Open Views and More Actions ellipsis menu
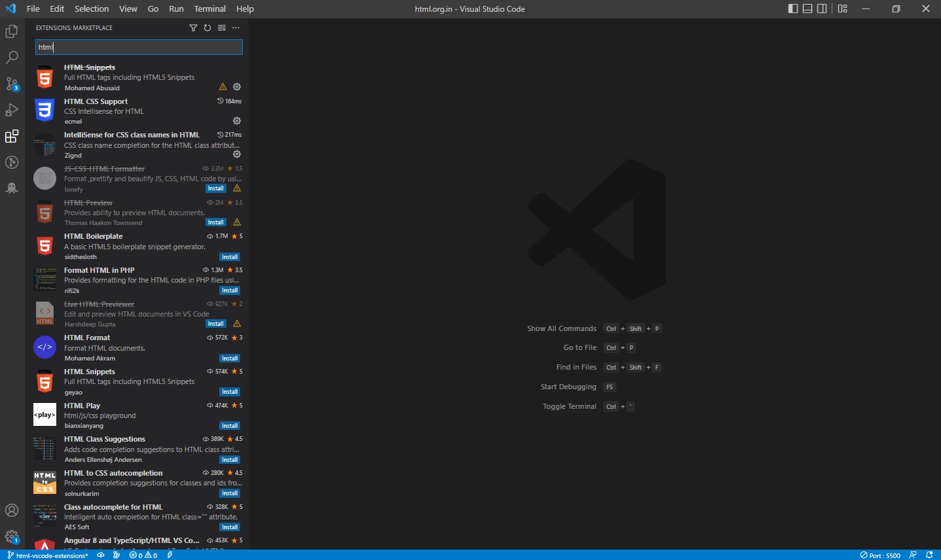Image resolution: width=941 pixels, height=560 pixels. pos(236,28)
